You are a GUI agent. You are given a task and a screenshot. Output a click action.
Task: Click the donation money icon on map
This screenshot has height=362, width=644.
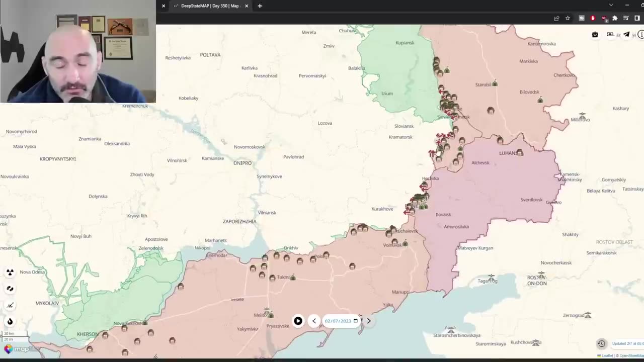(610, 35)
